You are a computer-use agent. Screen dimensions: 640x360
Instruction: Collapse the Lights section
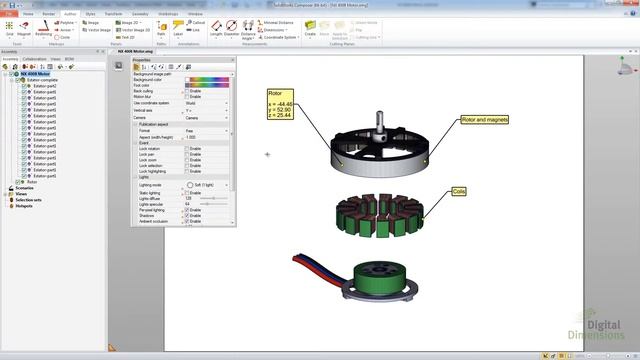(136, 178)
